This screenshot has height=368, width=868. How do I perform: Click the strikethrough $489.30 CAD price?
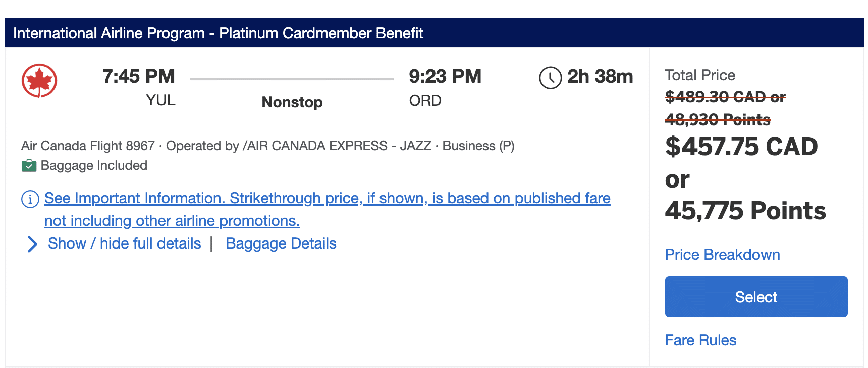[725, 97]
